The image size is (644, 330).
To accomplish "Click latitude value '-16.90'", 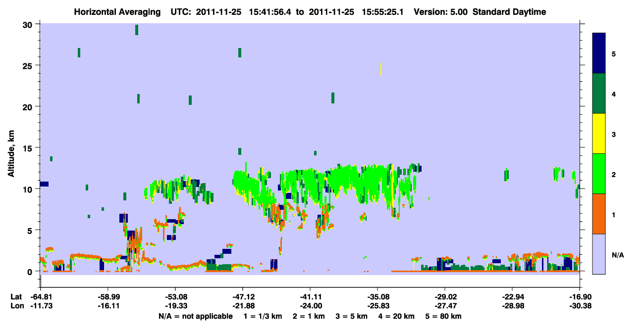I will (x=579, y=297).
